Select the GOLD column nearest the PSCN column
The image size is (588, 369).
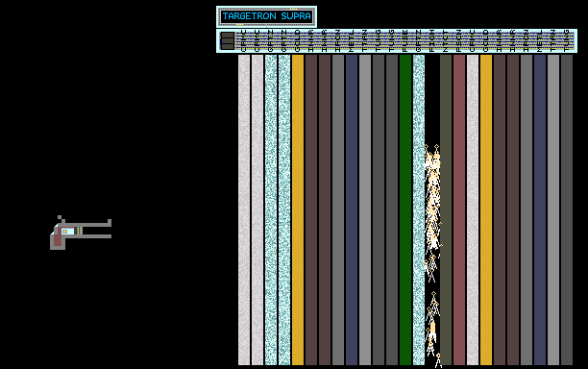coord(486,210)
